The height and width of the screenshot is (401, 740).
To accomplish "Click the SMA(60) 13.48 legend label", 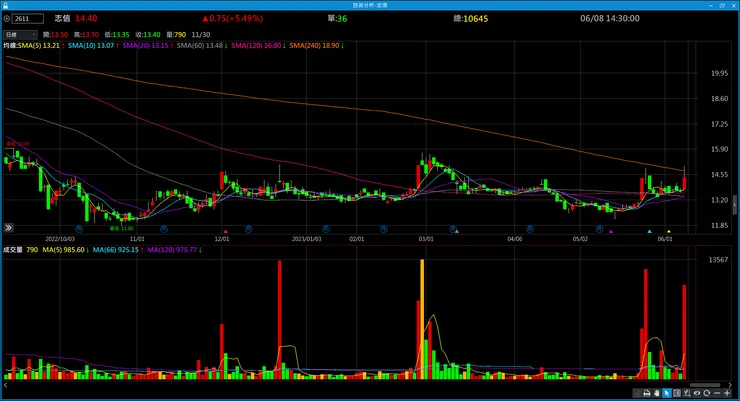I will 200,46.
